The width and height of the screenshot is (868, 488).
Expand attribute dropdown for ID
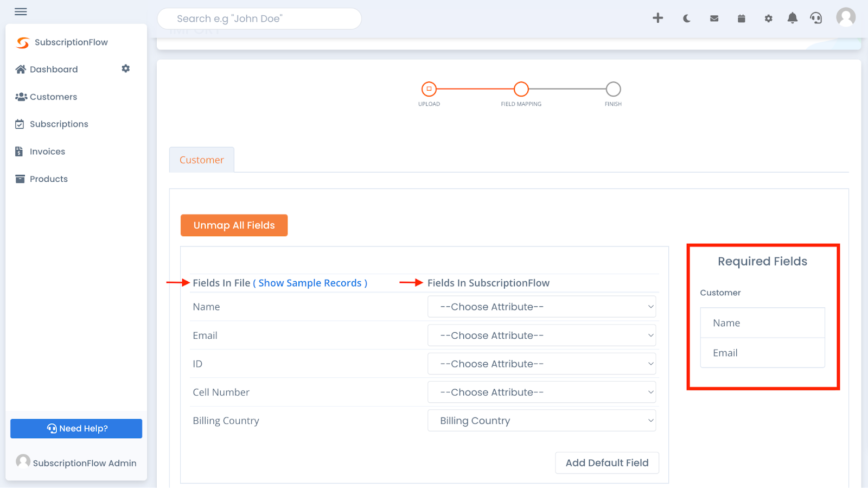pyautogui.click(x=541, y=364)
